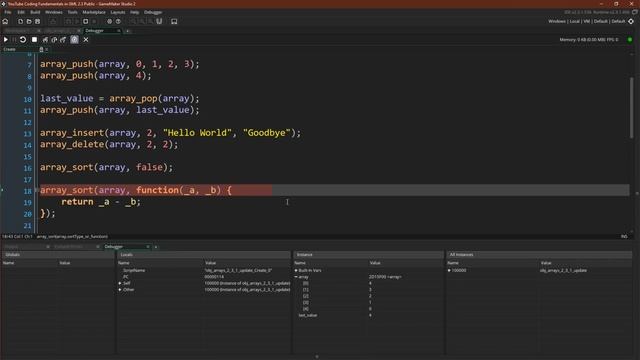The width and height of the screenshot is (640, 360).
Task: Select array element [4] in Instance panel
Action: pos(369,309)
